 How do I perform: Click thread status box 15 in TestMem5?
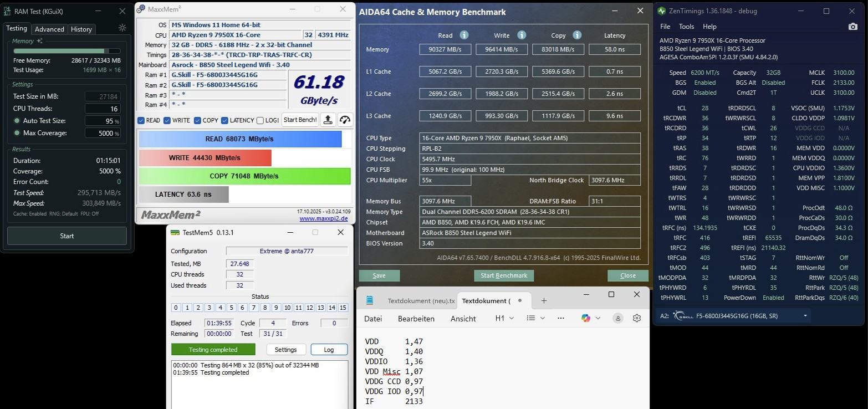click(x=343, y=308)
